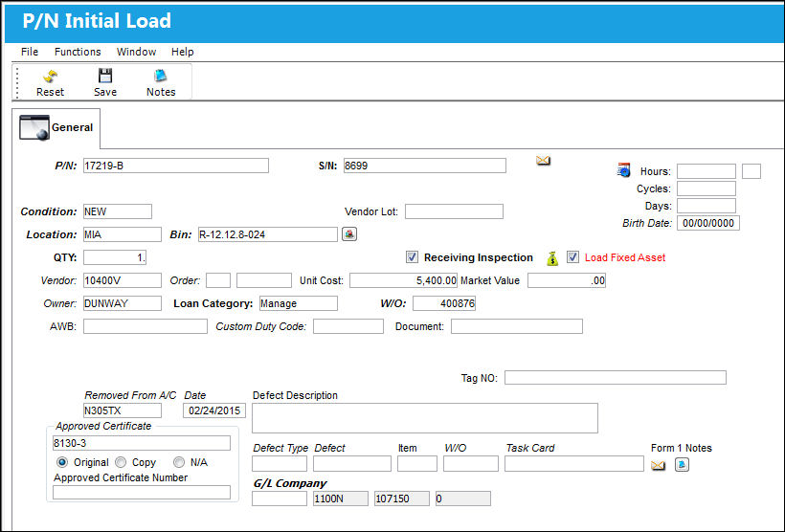Click the small box right of Hours field
This screenshot has height=532, width=785.
(751, 171)
